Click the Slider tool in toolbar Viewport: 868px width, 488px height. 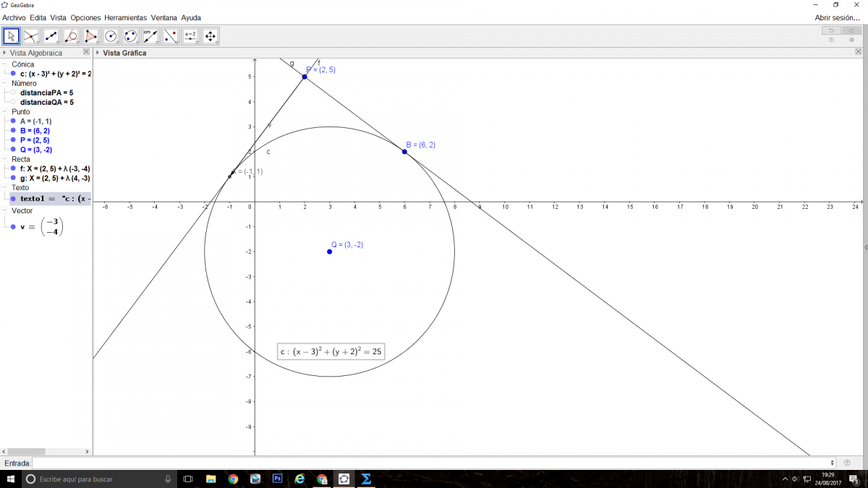[x=190, y=36]
